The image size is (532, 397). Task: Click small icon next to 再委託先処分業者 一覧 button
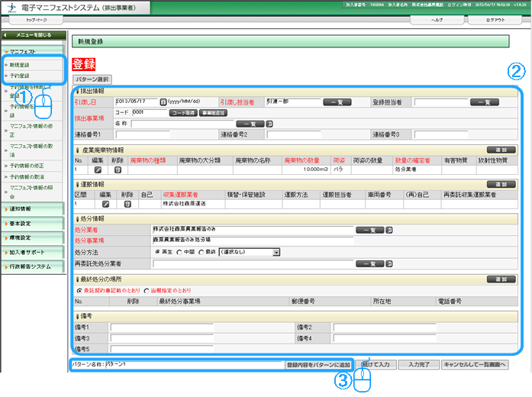tap(389, 263)
